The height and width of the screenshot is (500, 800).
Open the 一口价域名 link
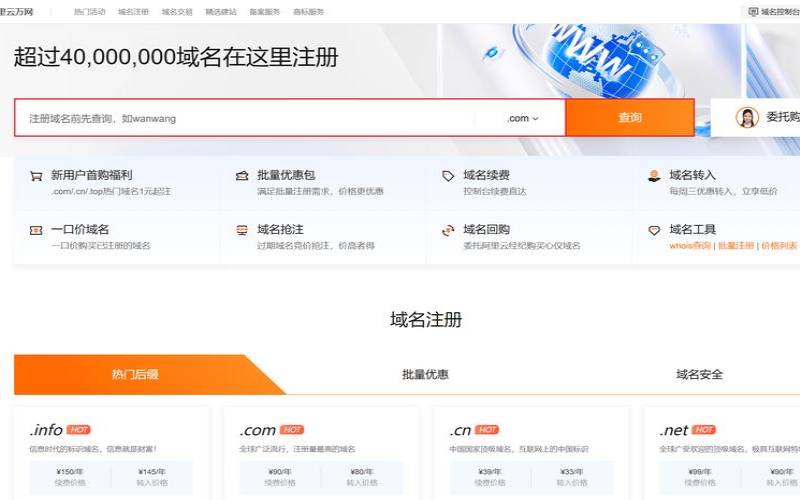tap(80, 230)
